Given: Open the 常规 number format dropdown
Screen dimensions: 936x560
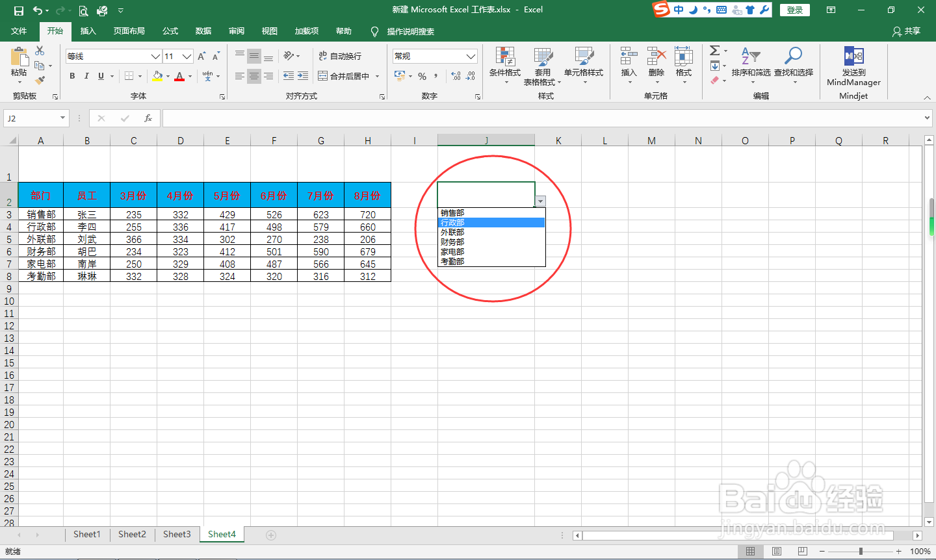Looking at the screenshot, I should tap(471, 56).
